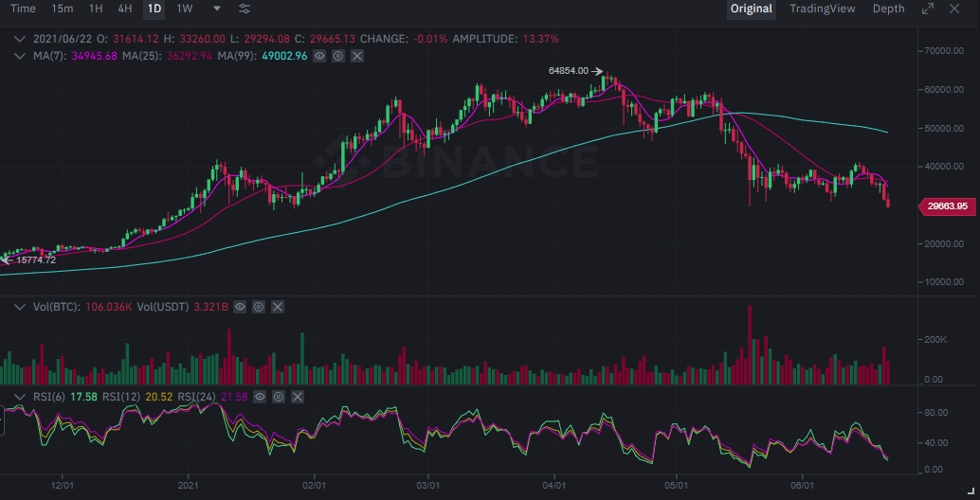980x500 pixels.
Task: Hide the MA lines with eye icon
Action: 320,56
